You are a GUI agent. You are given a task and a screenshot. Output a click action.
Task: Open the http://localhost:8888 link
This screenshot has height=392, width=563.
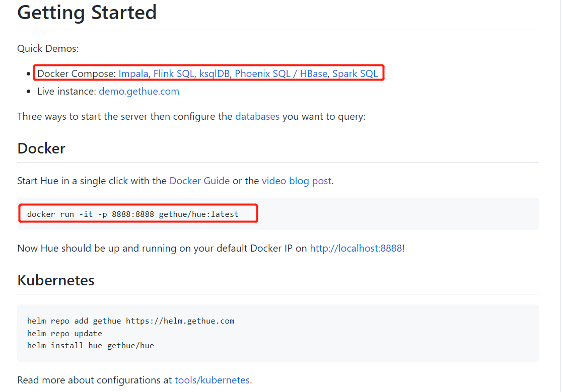point(356,248)
